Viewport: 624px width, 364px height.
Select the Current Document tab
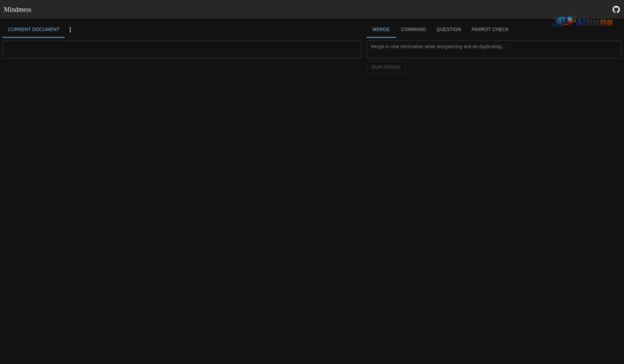[33, 30]
